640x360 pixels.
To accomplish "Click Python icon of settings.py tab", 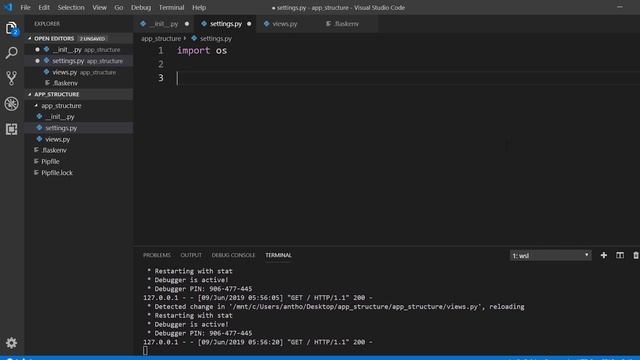I will pos(204,24).
